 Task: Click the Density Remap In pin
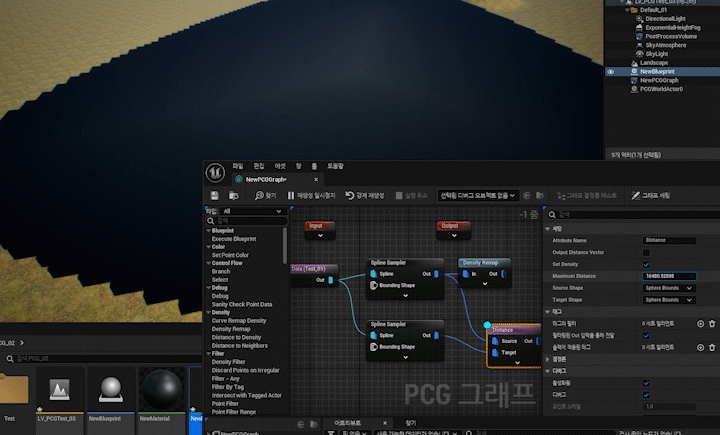466,274
